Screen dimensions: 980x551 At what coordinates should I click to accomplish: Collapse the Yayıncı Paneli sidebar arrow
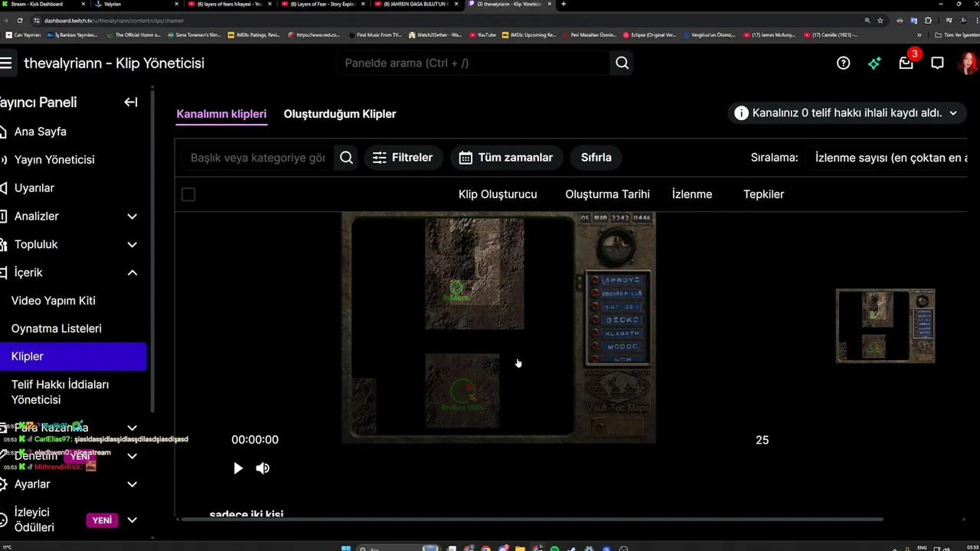click(x=131, y=102)
